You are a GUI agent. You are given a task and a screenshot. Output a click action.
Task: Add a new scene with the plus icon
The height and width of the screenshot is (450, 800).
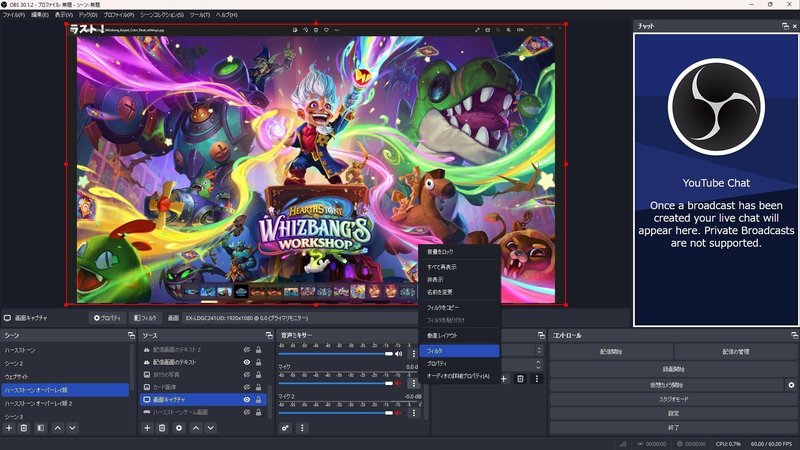9,428
